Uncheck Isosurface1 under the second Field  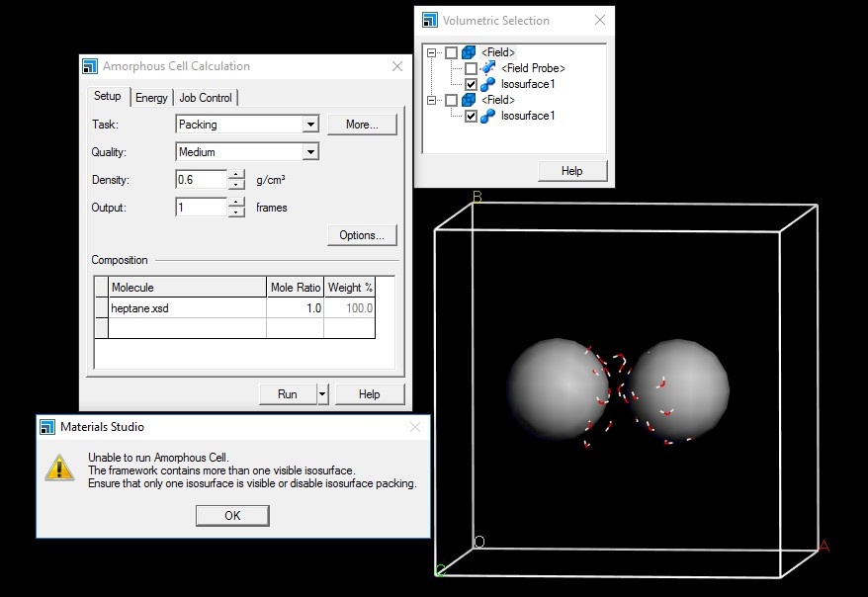point(471,117)
